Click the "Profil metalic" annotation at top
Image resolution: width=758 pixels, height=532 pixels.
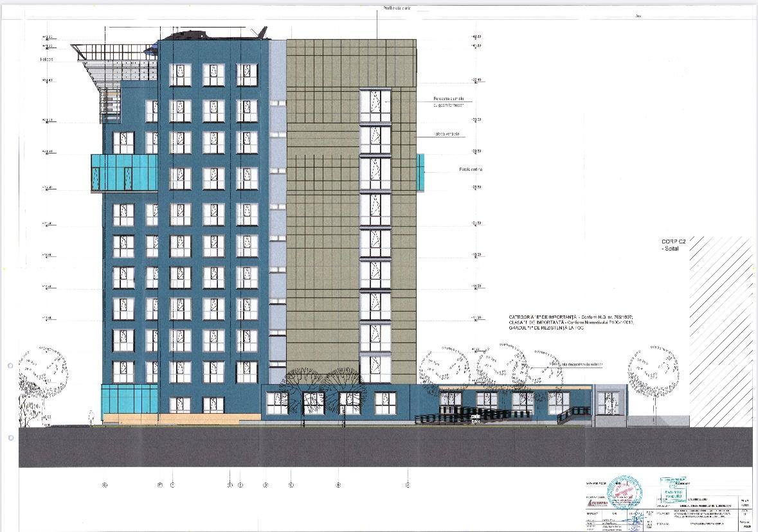pyautogui.click(x=397, y=8)
